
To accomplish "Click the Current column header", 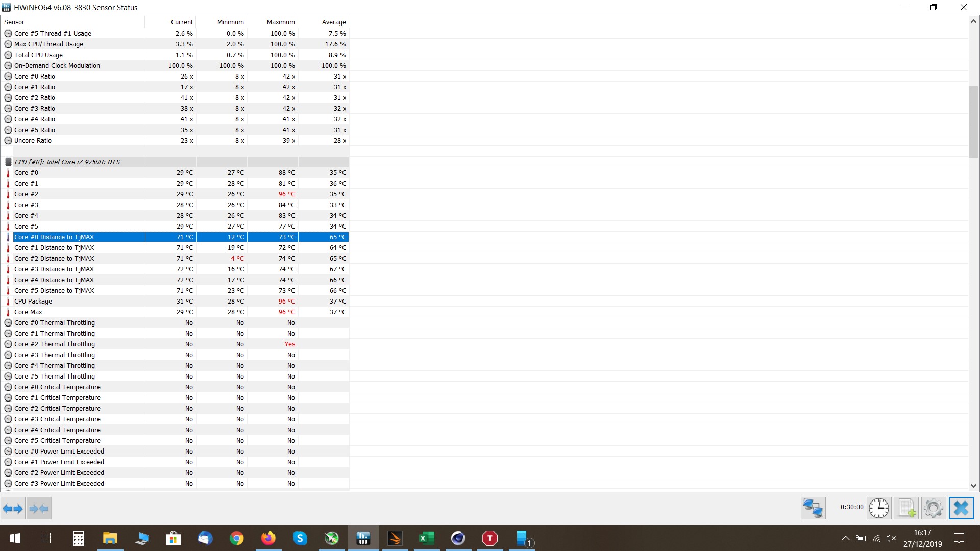I will click(170, 22).
